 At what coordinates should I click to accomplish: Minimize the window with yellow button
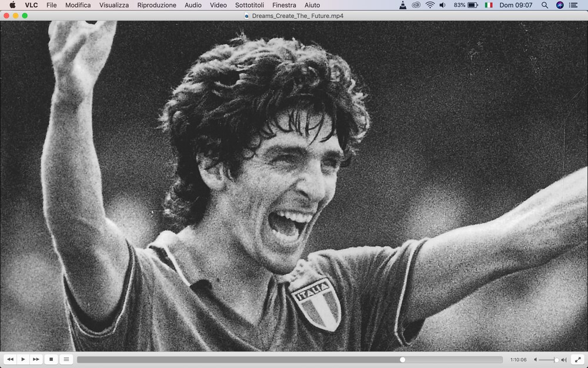coord(15,15)
